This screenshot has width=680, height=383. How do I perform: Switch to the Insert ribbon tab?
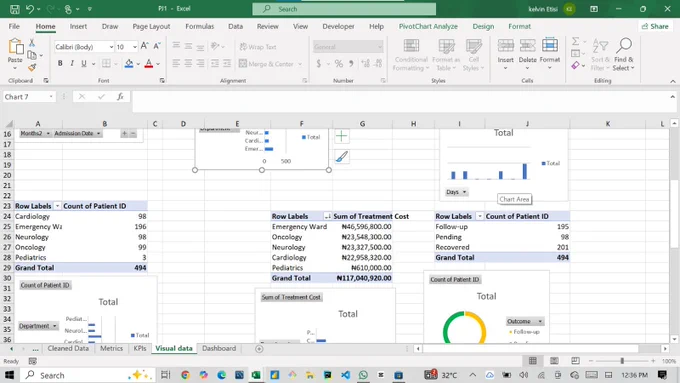(x=78, y=26)
